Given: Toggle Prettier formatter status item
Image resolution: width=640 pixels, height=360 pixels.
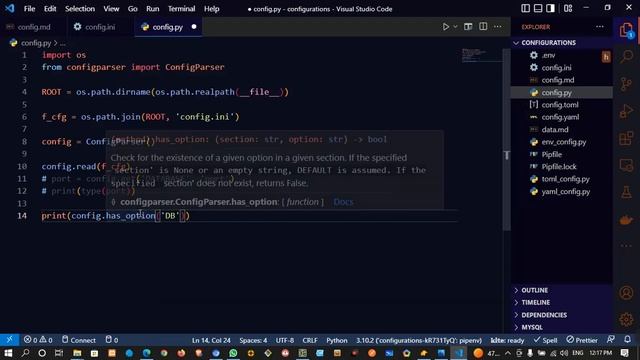Looking at the screenshot, I should (x=582, y=340).
